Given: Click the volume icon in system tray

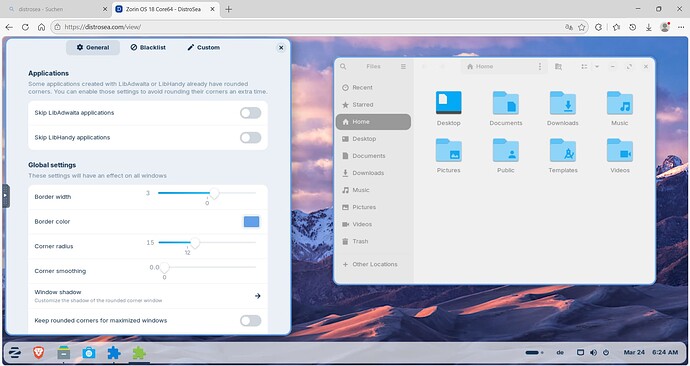Looking at the screenshot, I should tap(593, 352).
